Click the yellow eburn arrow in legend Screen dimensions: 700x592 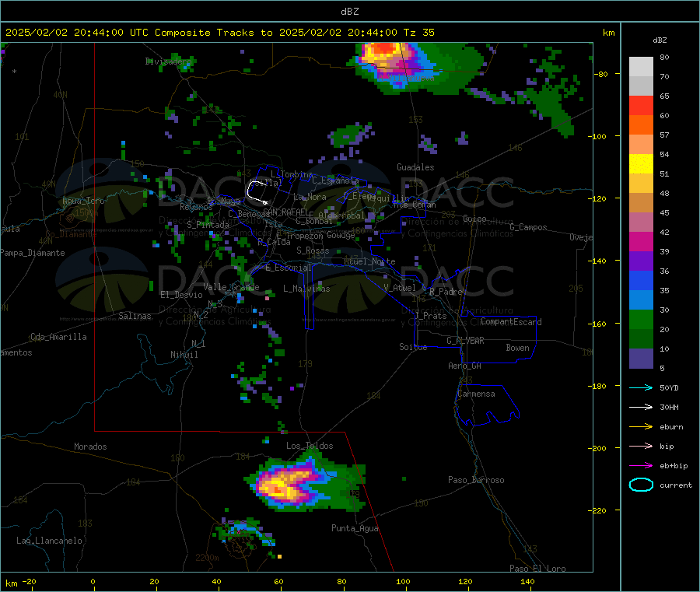[x=641, y=427]
